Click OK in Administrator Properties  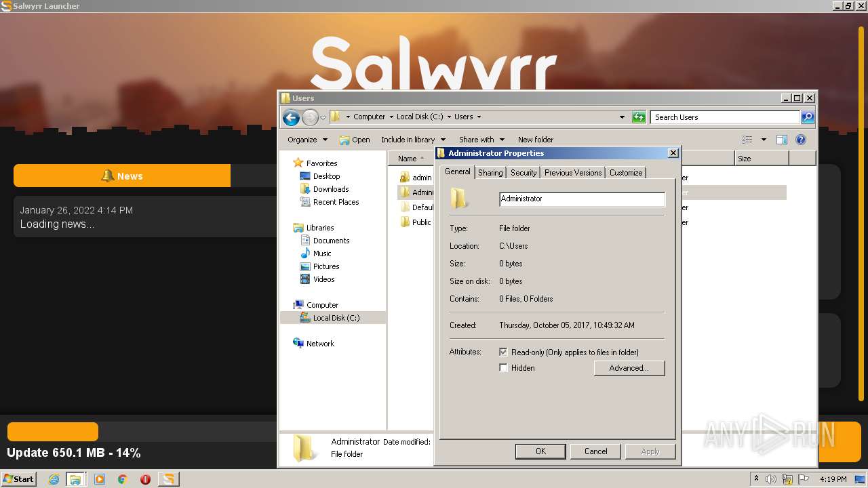tap(540, 451)
